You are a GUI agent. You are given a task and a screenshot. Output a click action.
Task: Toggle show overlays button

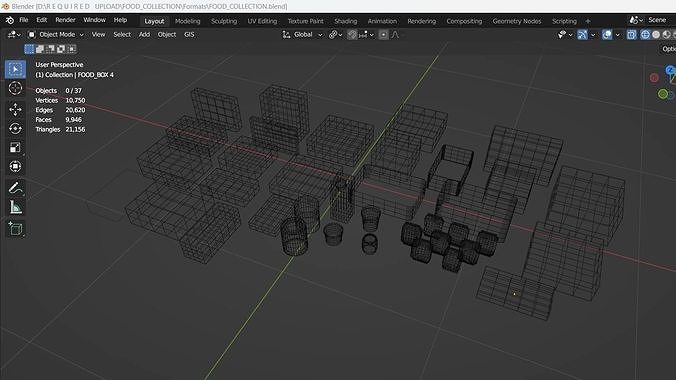pyautogui.click(x=607, y=35)
